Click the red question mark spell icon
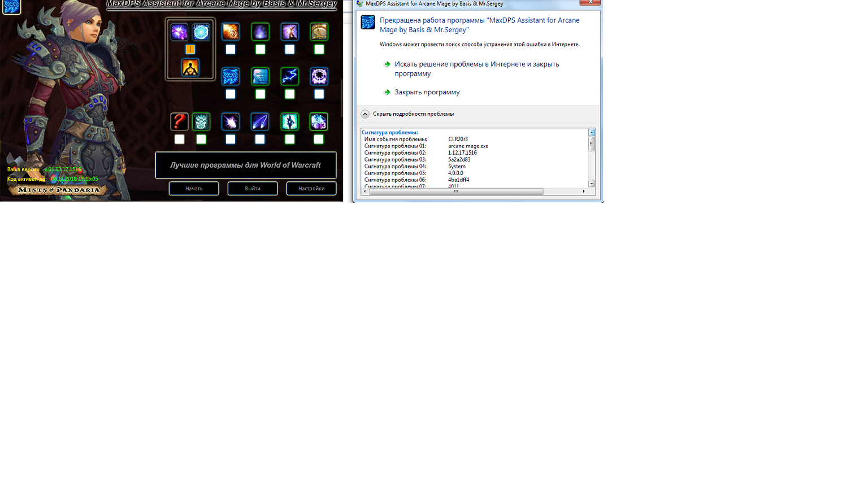Image resolution: width=868 pixels, height=488 pixels. [179, 121]
